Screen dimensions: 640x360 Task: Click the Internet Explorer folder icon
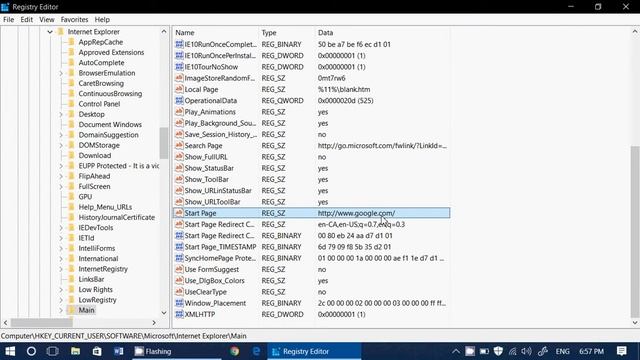61,31
